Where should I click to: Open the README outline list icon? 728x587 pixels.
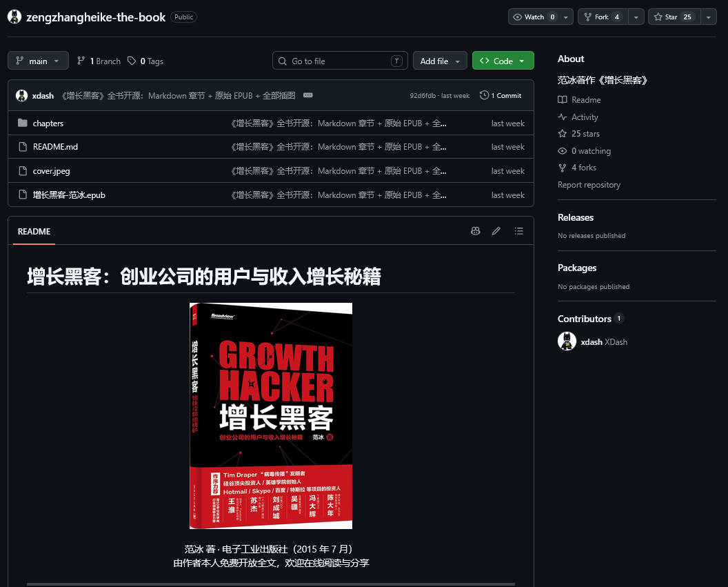[518, 231]
